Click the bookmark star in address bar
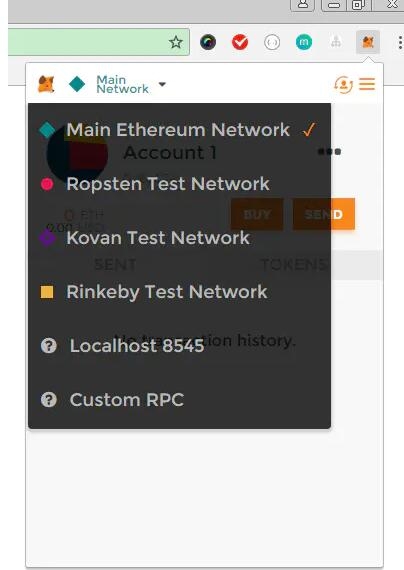The width and height of the screenshot is (404, 570). coord(176,43)
